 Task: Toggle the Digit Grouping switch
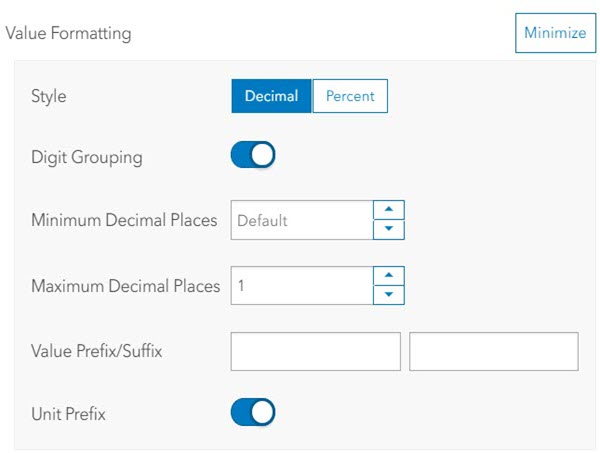[x=253, y=156]
